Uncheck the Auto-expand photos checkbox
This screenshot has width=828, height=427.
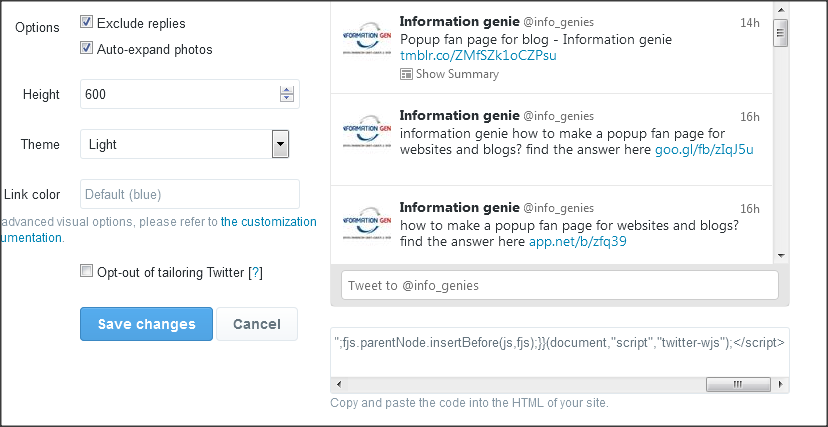(87, 48)
